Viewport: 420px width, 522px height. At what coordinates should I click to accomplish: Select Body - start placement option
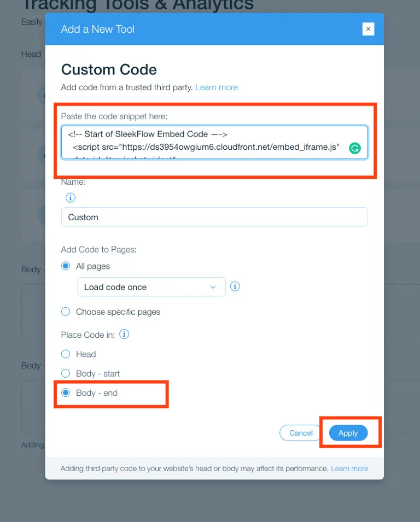click(x=66, y=373)
